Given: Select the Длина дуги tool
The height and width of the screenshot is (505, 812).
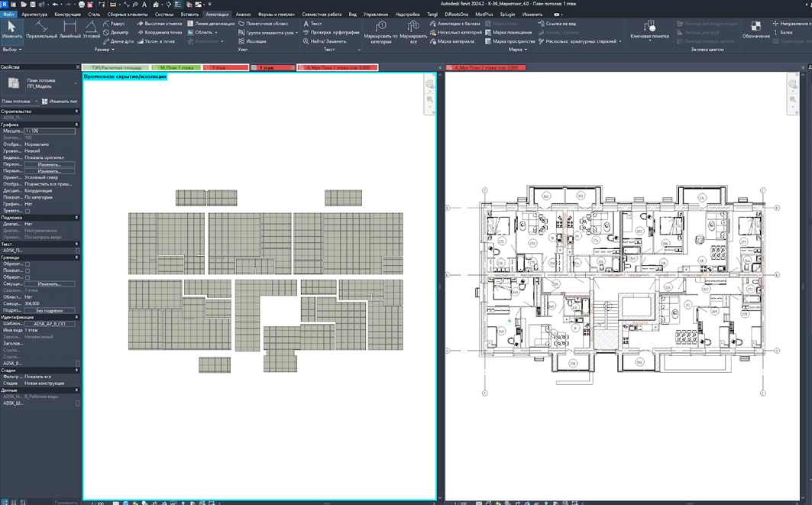Looking at the screenshot, I should click(x=118, y=41).
